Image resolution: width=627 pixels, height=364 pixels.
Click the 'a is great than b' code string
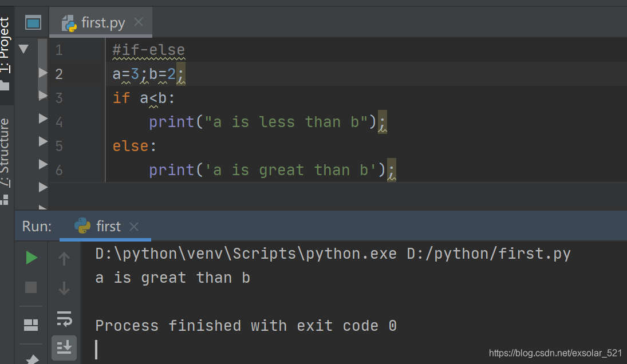coord(291,170)
